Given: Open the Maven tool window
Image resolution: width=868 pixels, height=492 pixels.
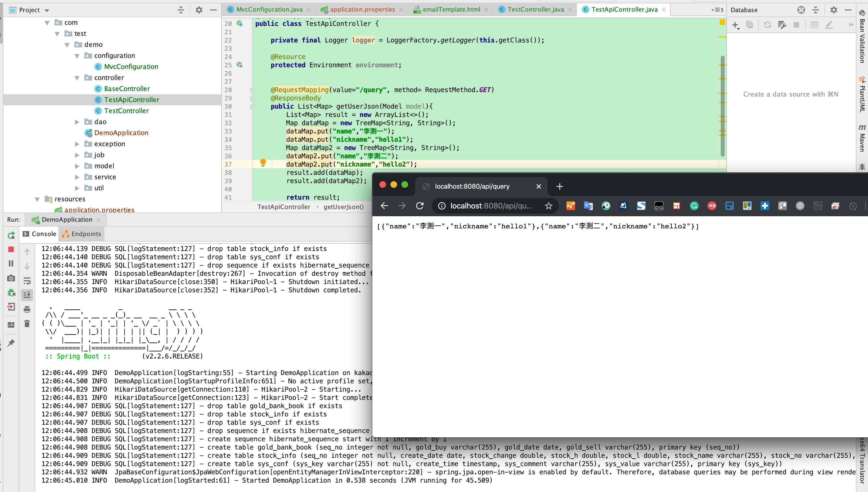Looking at the screenshot, I should 862,138.
